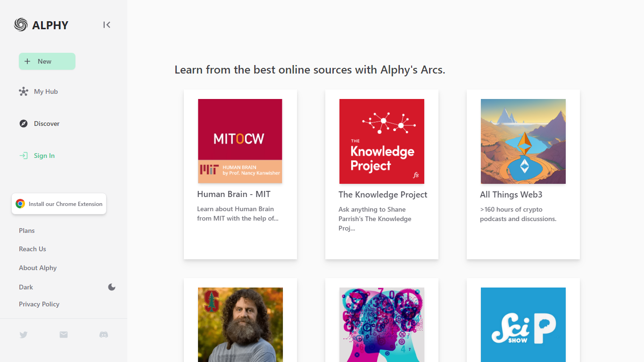
Task: Click the Sign In link
Action: (x=44, y=156)
